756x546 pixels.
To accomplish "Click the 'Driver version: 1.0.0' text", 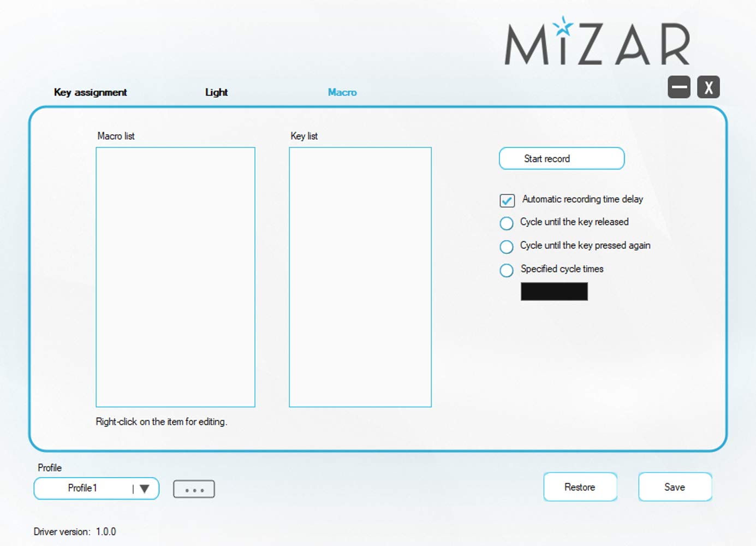I will (x=75, y=531).
